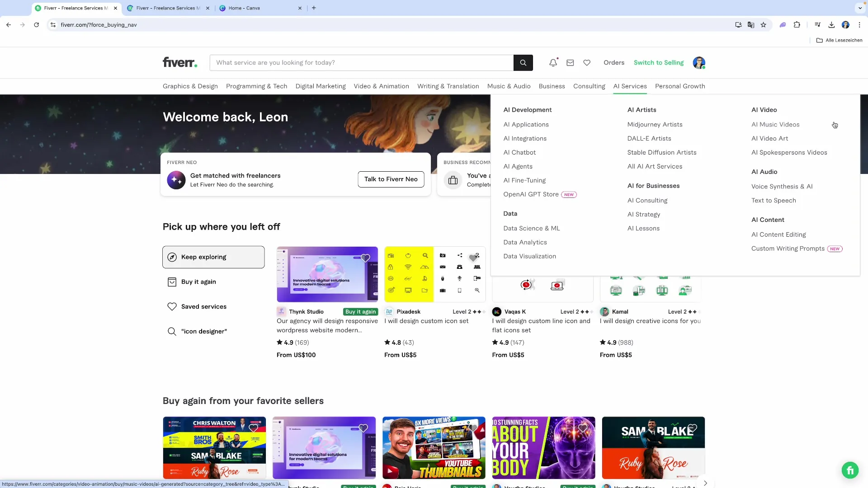Open the Switch to Selling link
This screenshot has height=488, width=868.
click(658, 62)
